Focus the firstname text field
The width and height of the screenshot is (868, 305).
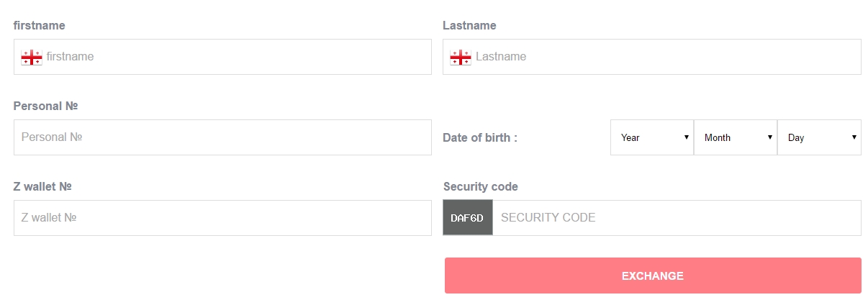click(x=222, y=57)
